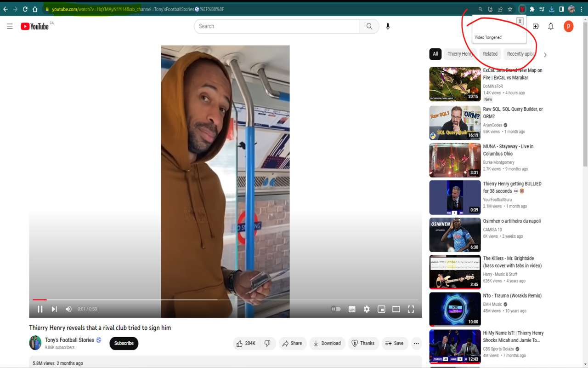Open YouTube notifications bell
588x368 pixels.
[x=550, y=26]
